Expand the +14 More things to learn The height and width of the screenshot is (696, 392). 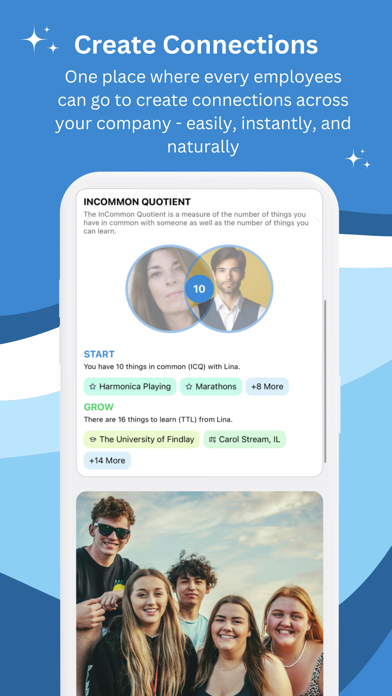pyautogui.click(x=107, y=460)
